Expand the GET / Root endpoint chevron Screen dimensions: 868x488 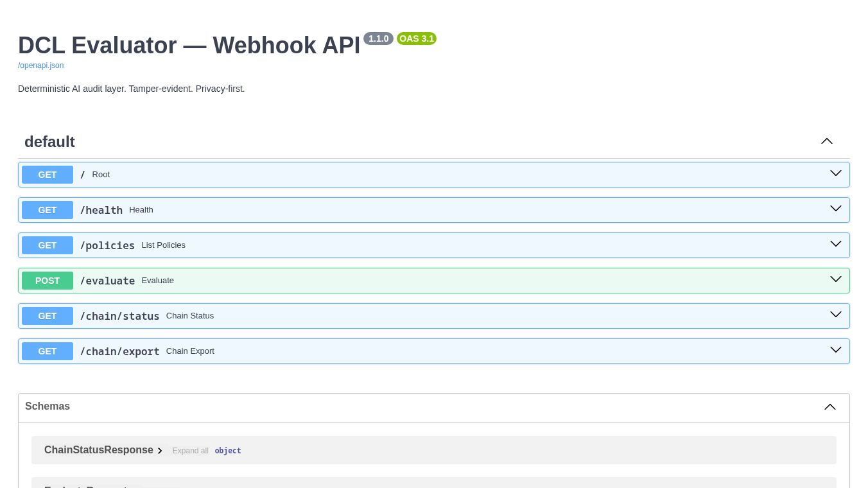(x=835, y=174)
